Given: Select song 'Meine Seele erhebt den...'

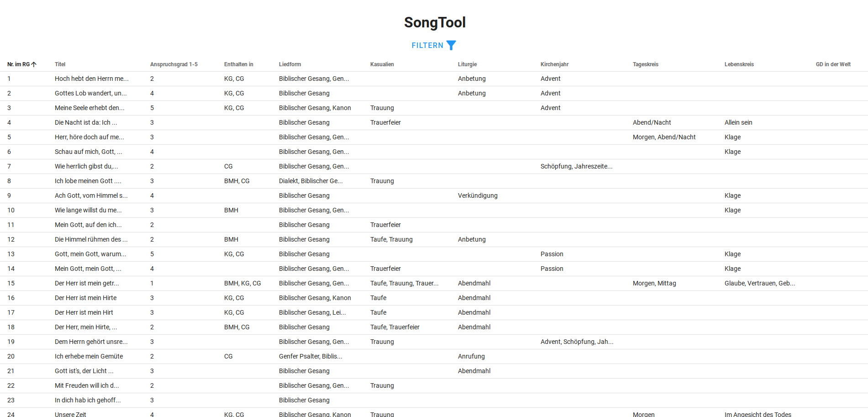Looking at the screenshot, I should pyautogui.click(x=89, y=108).
